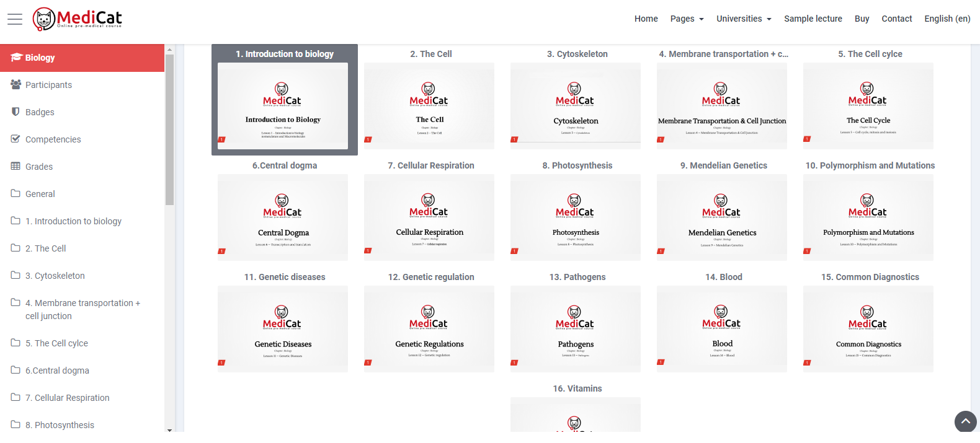
Task: Click the folder icon for 8. Photosynthesis
Action: point(16,424)
